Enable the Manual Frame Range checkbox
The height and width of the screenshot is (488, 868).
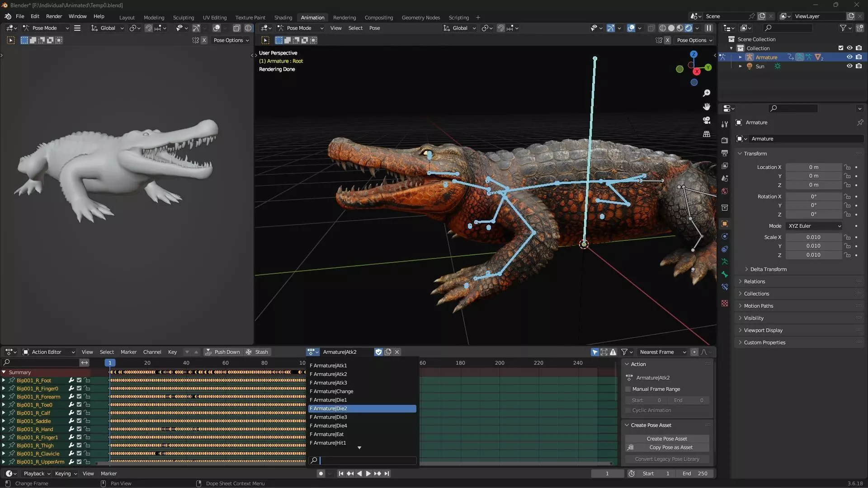pyautogui.click(x=628, y=389)
